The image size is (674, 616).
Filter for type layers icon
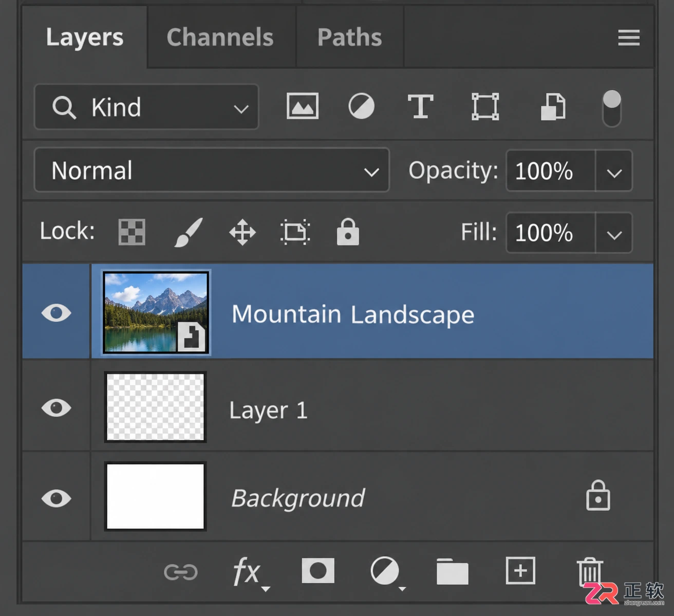coord(420,106)
